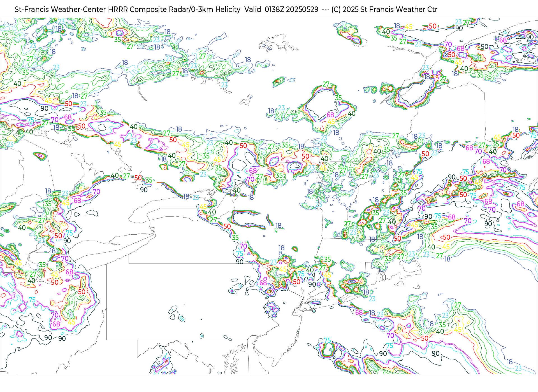Click "(C) 2025 St Francis Weather Ctr" copyright
Screen dimensions: 538x392
coord(384,10)
